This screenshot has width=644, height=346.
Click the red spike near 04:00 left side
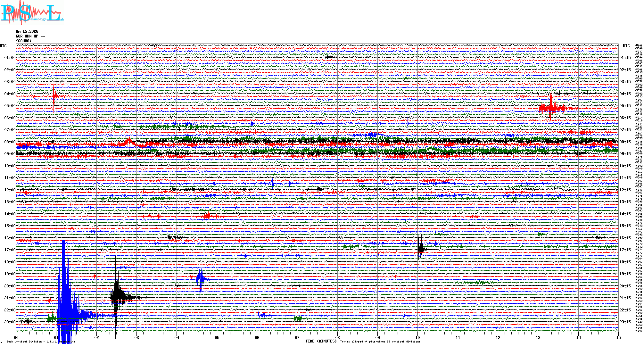(54, 96)
